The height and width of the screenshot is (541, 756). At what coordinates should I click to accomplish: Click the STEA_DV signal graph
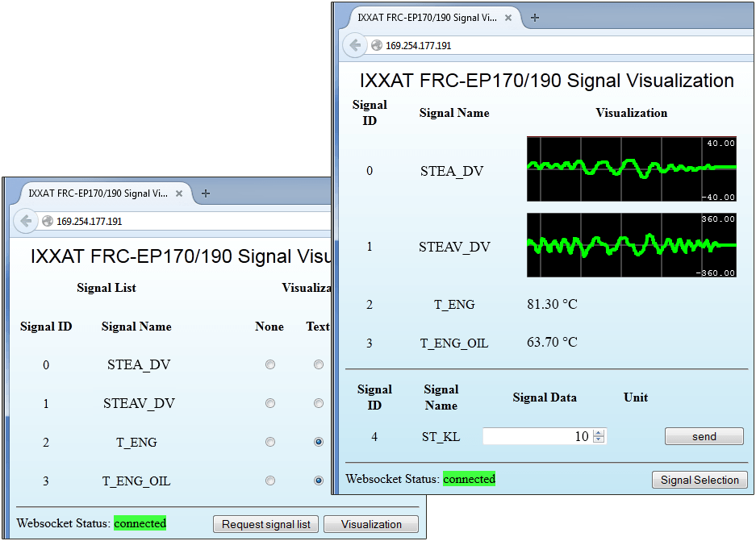click(x=632, y=169)
